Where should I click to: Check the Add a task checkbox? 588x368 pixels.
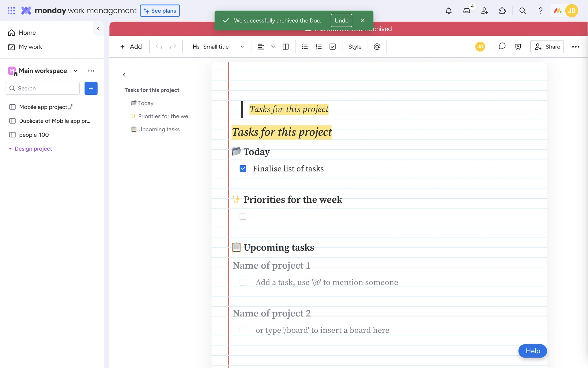(x=243, y=282)
